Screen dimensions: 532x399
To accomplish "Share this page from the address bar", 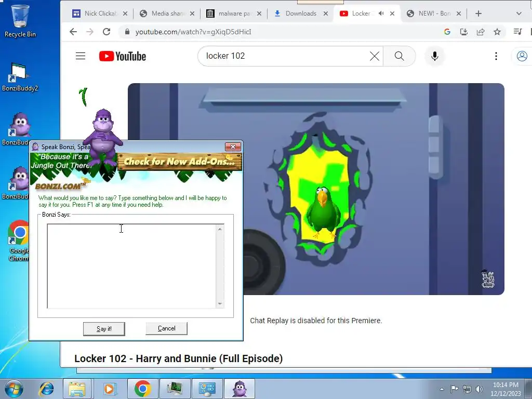I will pos(481,32).
